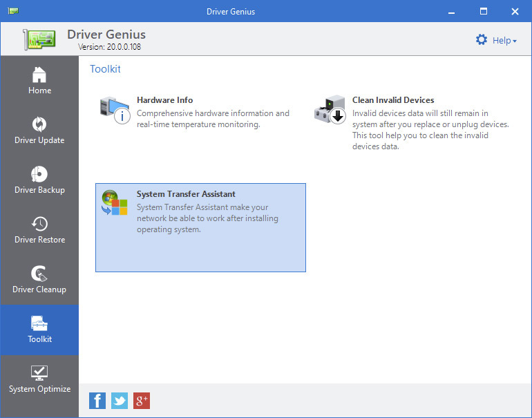Select the Driver Restore clock icon
Image resolution: width=532 pixels, height=418 pixels.
(x=39, y=224)
